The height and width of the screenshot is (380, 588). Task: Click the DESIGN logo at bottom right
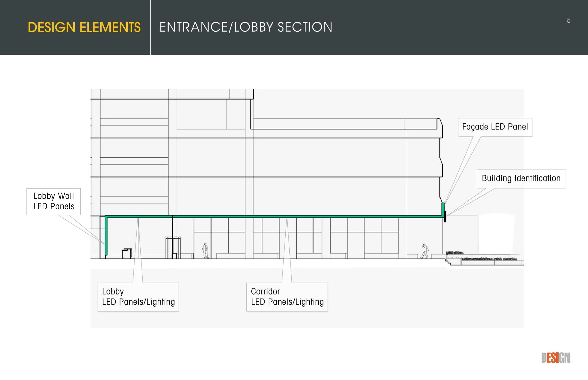pos(555,358)
